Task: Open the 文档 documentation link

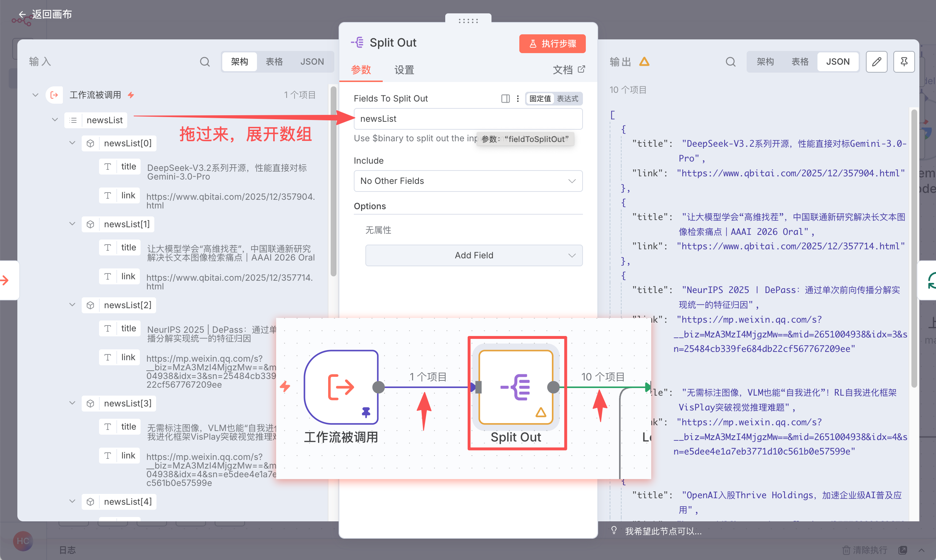Action: pyautogui.click(x=568, y=70)
